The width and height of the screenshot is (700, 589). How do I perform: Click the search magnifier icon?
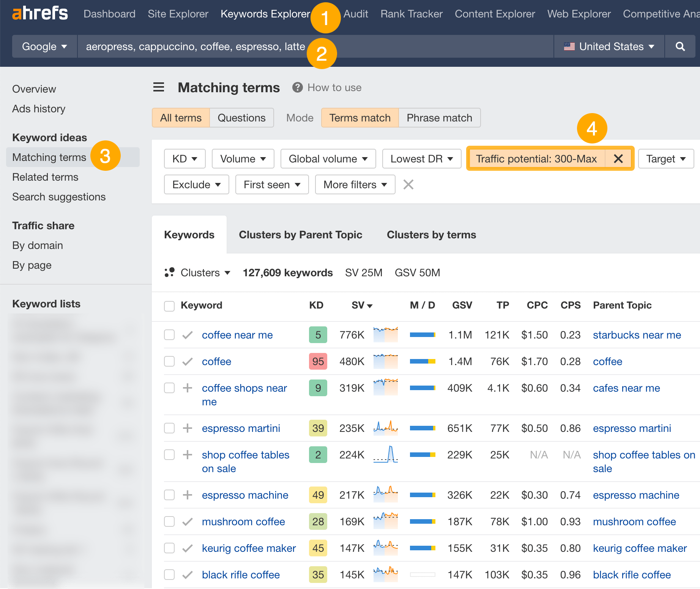click(x=680, y=46)
